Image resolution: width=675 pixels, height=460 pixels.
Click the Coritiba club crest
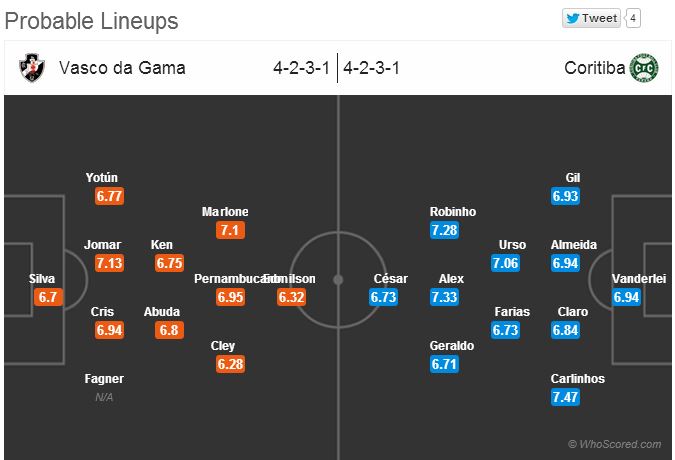coord(644,68)
